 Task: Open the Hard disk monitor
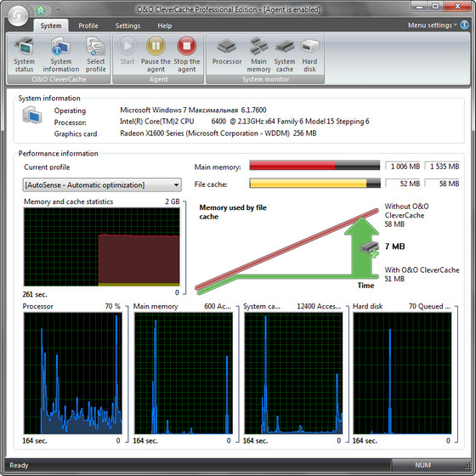pos(309,54)
